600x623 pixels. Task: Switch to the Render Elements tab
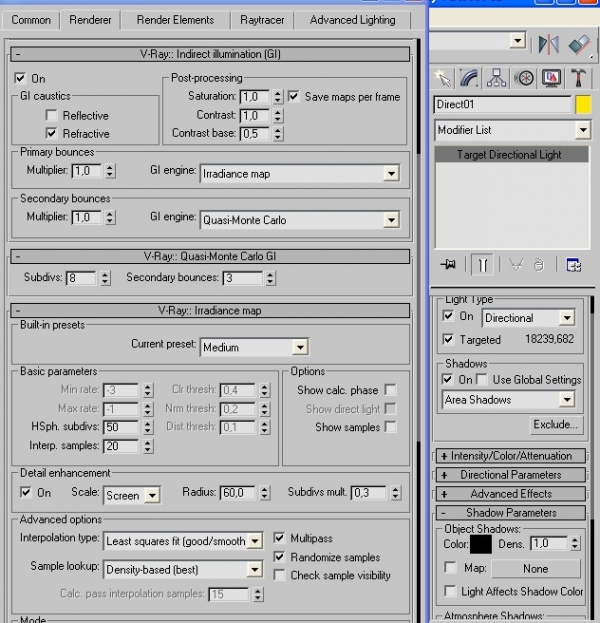pos(175,20)
